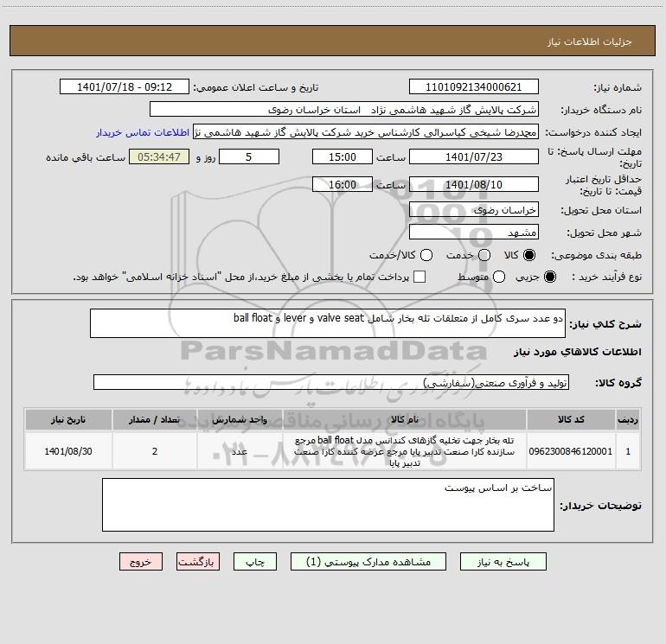Click the buyer notes text area
This screenshot has width=666, height=644.
coord(328,505)
